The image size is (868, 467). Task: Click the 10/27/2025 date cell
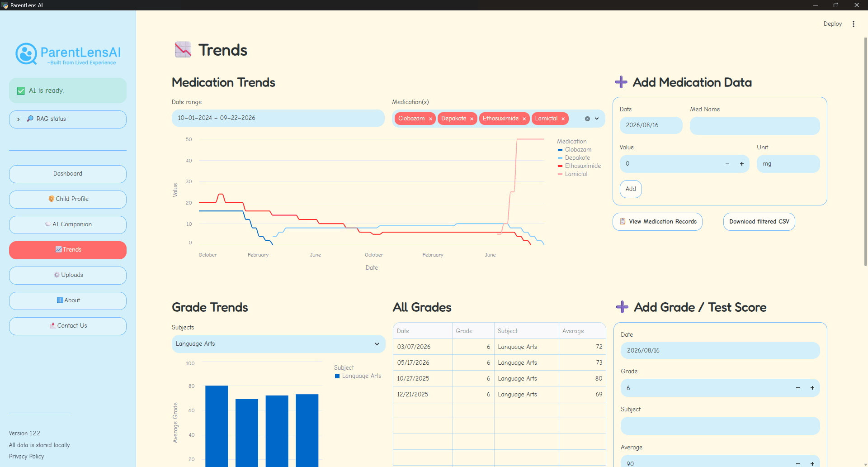click(423, 378)
